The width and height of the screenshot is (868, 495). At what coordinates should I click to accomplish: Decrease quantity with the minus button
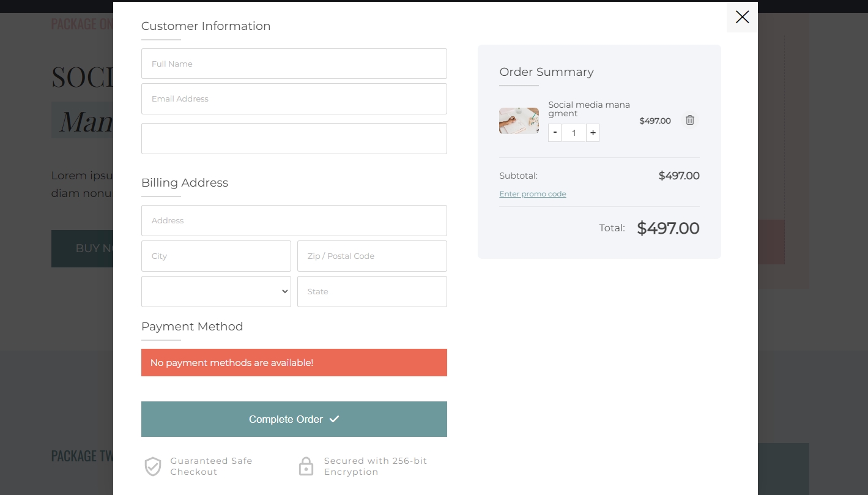click(555, 133)
